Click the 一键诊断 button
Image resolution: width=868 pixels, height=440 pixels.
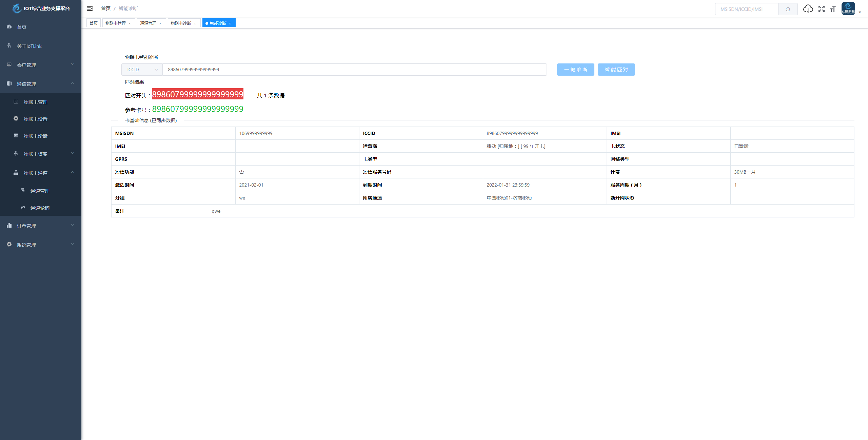575,70
